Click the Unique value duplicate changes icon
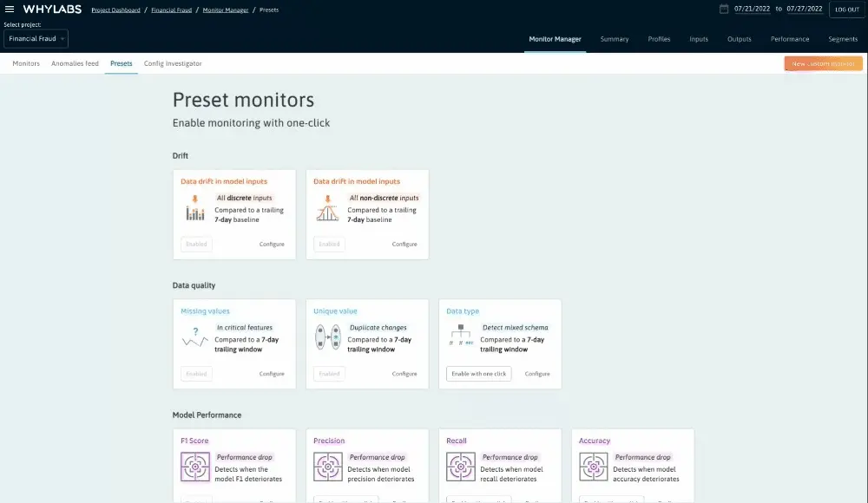The height and width of the screenshot is (503, 868). [327, 337]
